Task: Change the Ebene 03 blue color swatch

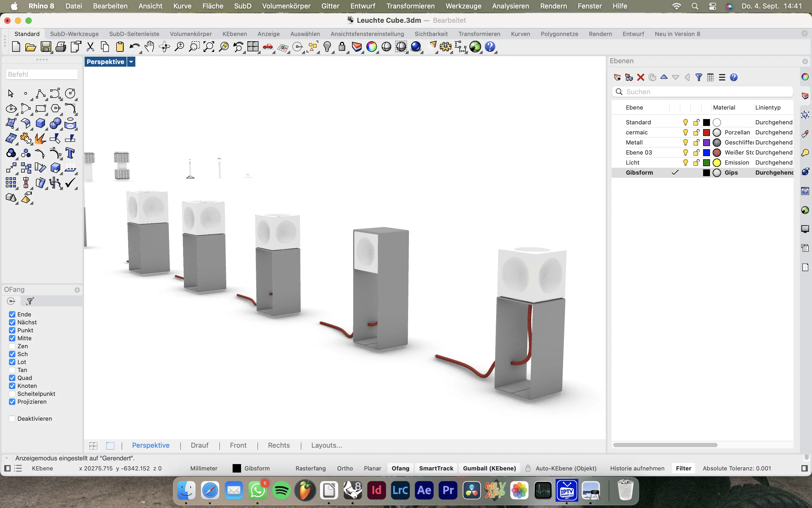Action: 707,153
